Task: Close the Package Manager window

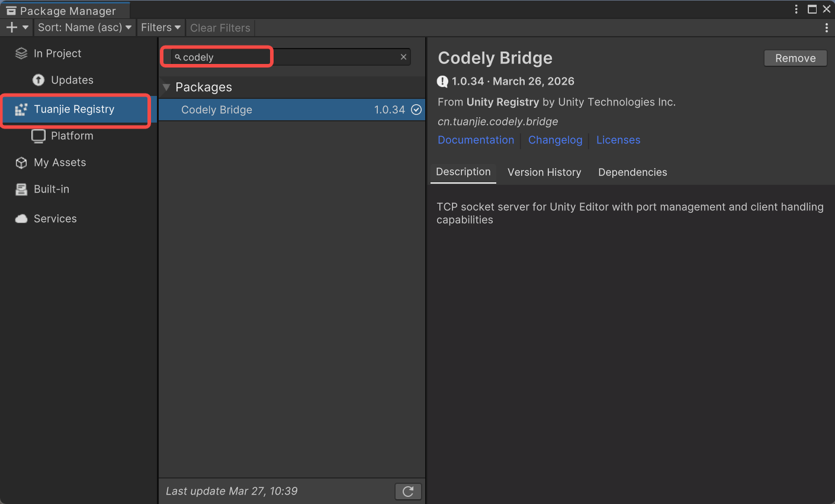Action: (x=827, y=9)
